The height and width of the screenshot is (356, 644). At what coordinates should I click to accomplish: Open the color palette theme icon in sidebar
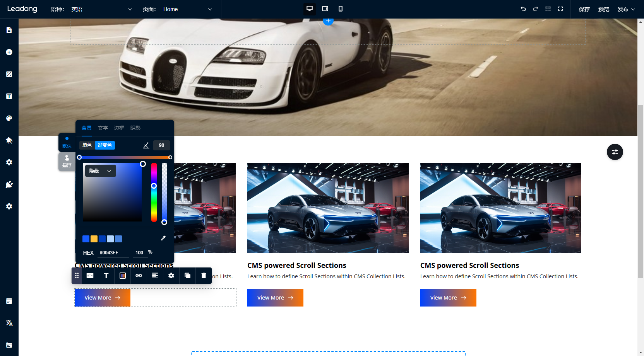pyautogui.click(x=9, y=118)
